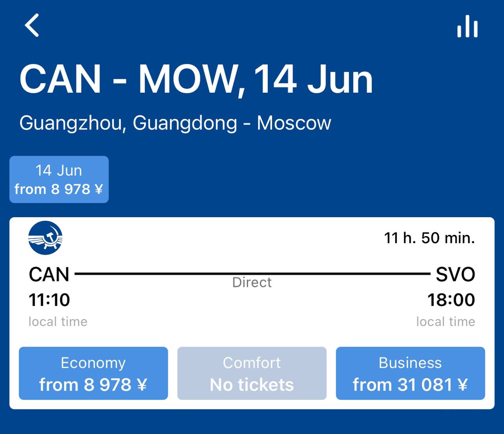Tap the 18:00 arrival time
The height and width of the screenshot is (434, 504).
451,300
